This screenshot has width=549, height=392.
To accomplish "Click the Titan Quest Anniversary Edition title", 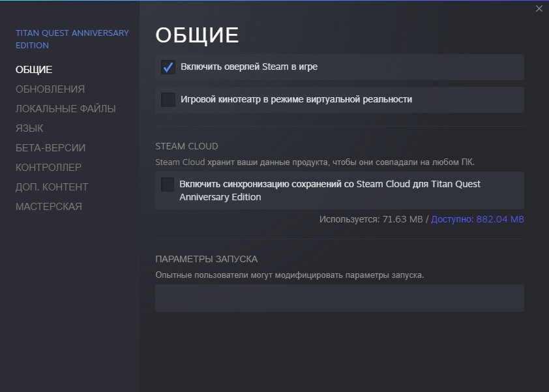I will click(x=72, y=39).
